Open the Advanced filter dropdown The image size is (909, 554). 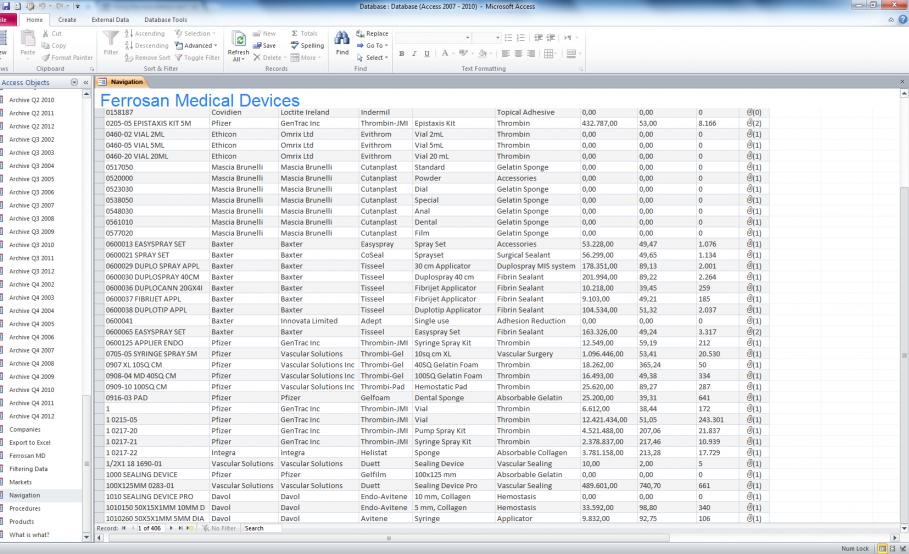pos(197,46)
